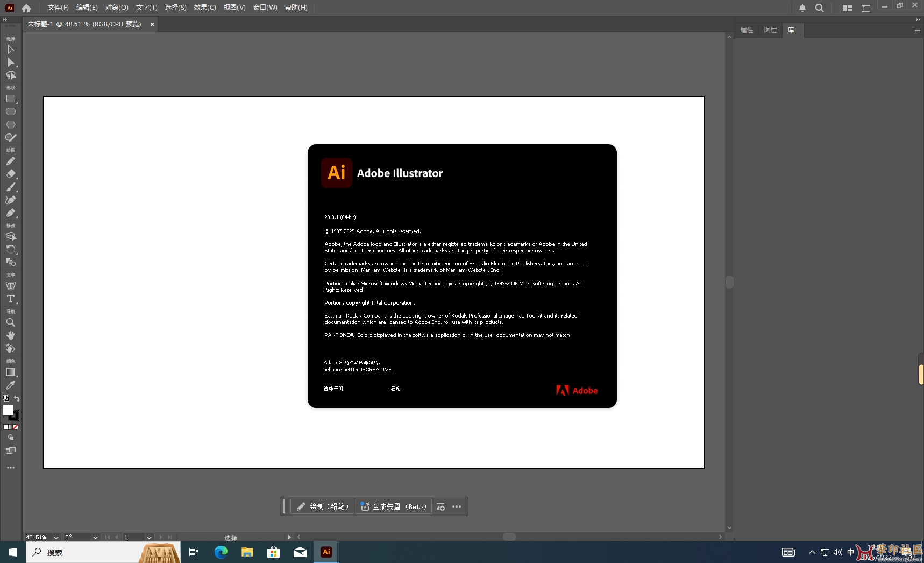Open the behance.net/TRUFCREATIVE link
The width and height of the screenshot is (924, 563).
pyautogui.click(x=358, y=370)
